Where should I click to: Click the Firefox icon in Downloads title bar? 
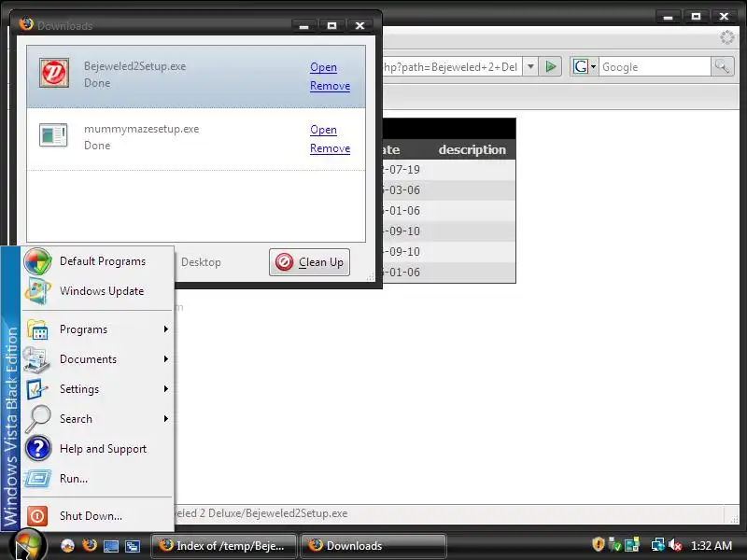(x=26, y=24)
